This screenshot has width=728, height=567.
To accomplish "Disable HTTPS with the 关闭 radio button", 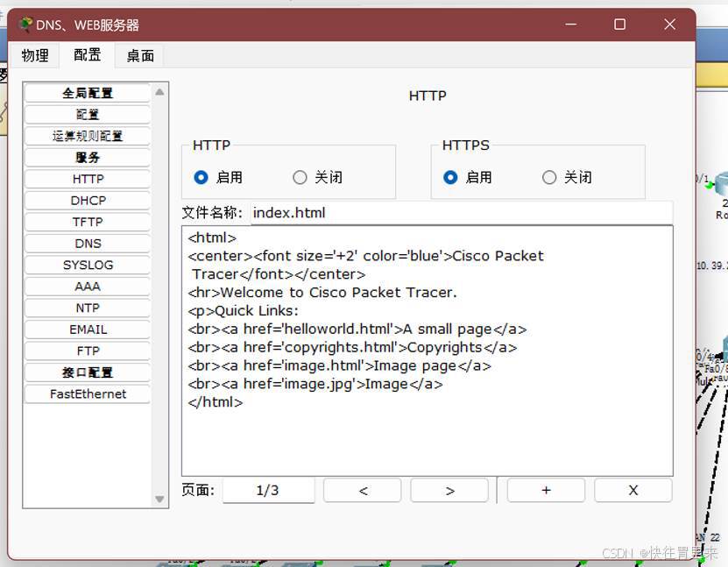I will click(x=549, y=177).
